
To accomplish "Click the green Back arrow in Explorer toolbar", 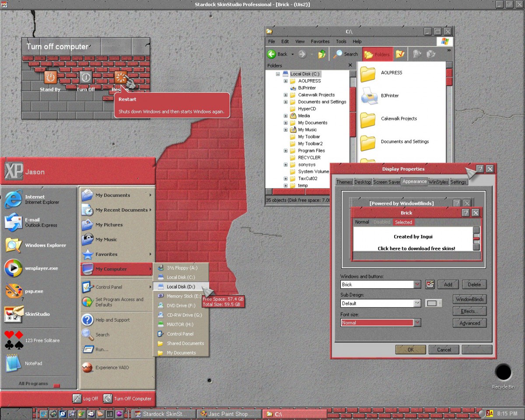I will (x=272, y=54).
